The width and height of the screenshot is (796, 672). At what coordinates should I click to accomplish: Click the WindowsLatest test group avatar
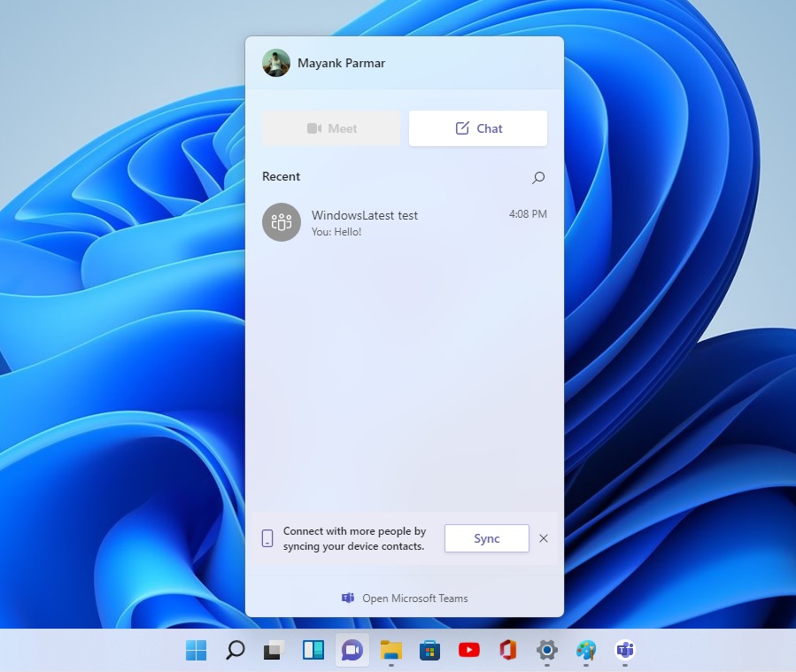(x=281, y=222)
